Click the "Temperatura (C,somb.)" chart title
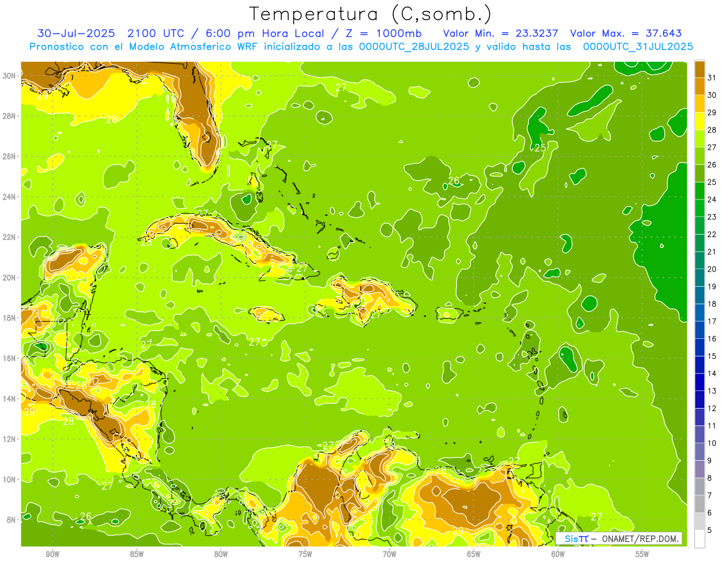 (371, 14)
